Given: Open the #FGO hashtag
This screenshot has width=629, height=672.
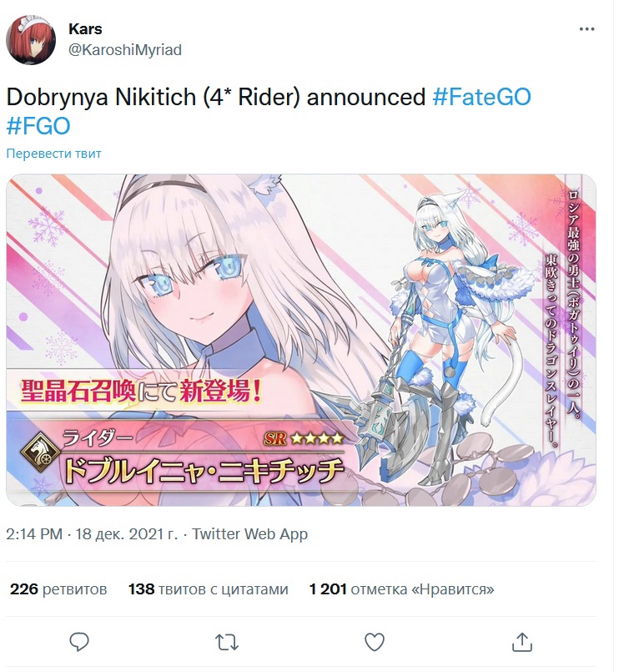Looking at the screenshot, I should pos(38,126).
